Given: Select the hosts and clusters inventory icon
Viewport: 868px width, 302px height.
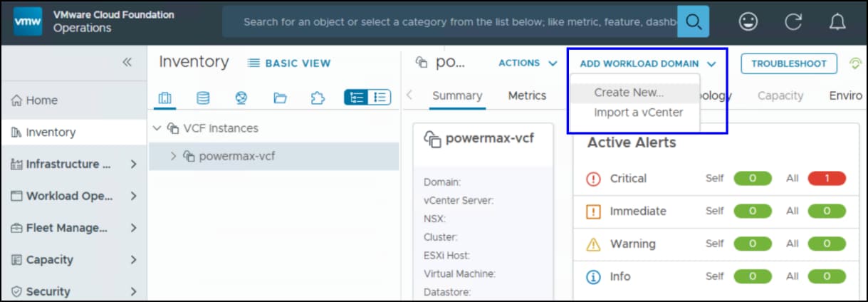Looking at the screenshot, I should (165, 98).
